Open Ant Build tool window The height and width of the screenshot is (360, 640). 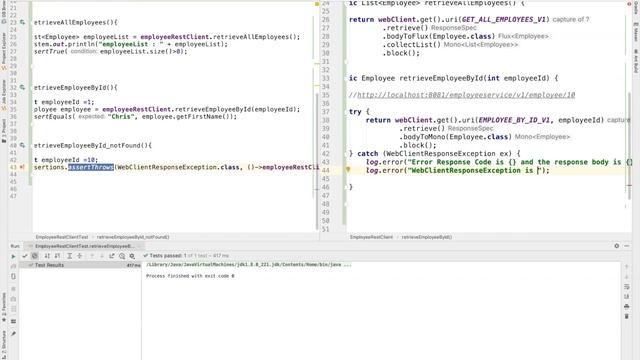(x=636, y=61)
